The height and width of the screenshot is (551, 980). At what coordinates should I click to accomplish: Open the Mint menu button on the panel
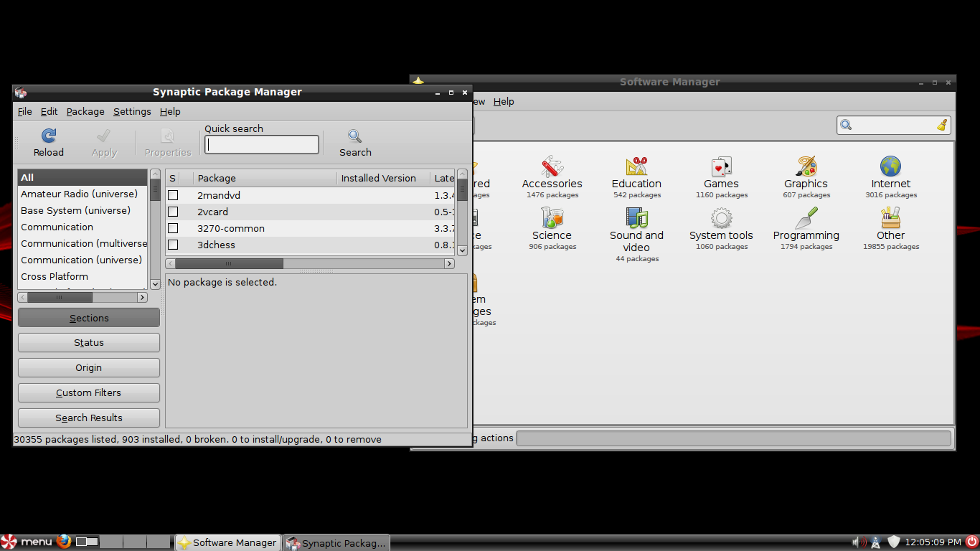tap(27, 542)
